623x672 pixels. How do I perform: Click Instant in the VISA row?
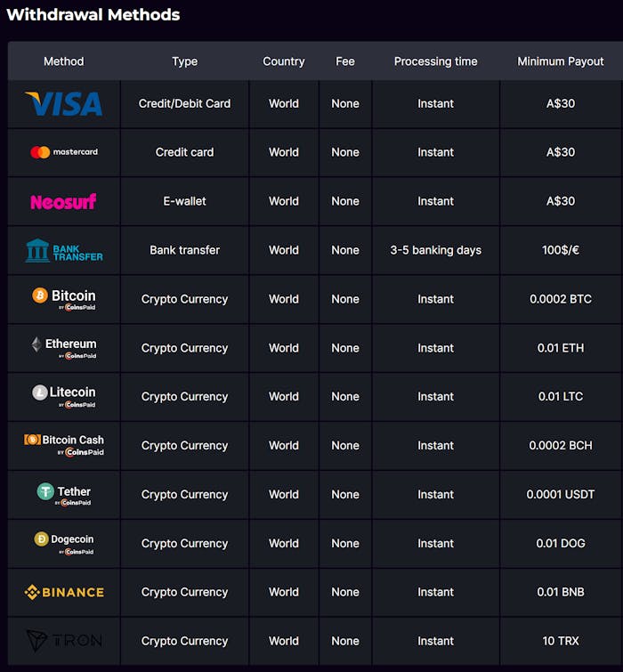pos(436,104)
